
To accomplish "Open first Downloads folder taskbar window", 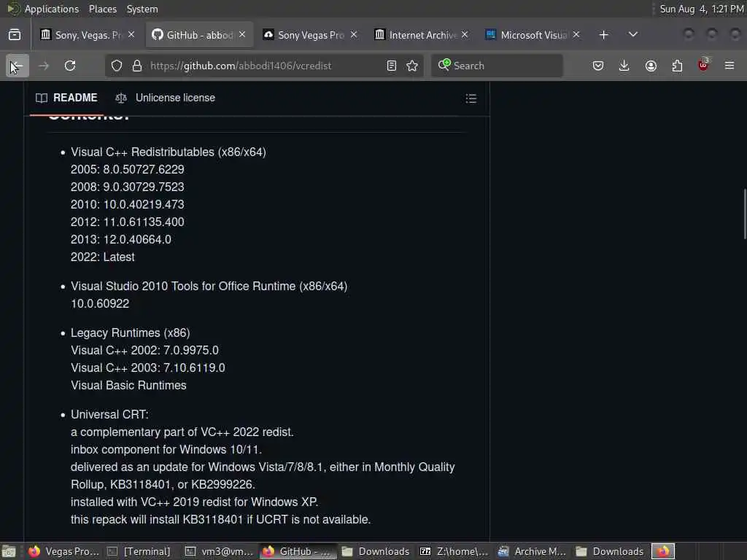I will pos(376,551).
